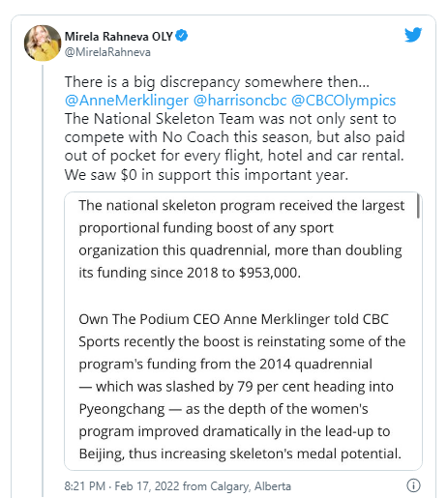Open the @CBCOlympics mention
Viewport: 448px width, 498px height.
pyautogui.click(x=343, y=101)
